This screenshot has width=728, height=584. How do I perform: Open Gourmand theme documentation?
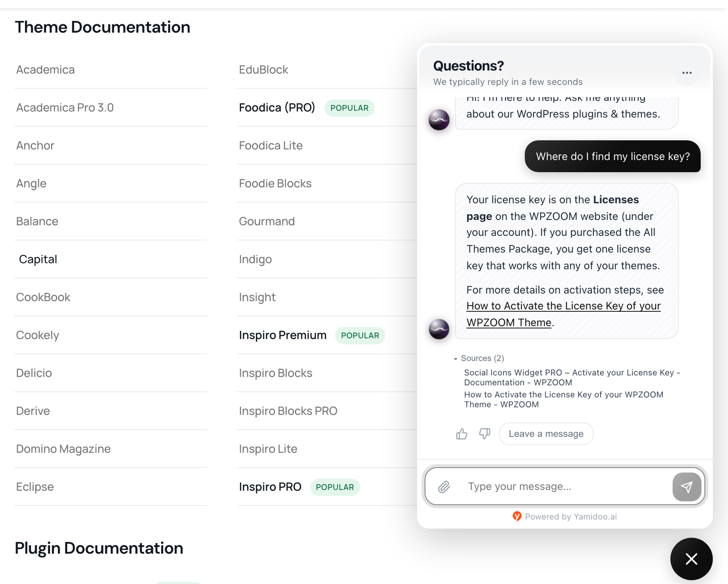tap(267, 221)
